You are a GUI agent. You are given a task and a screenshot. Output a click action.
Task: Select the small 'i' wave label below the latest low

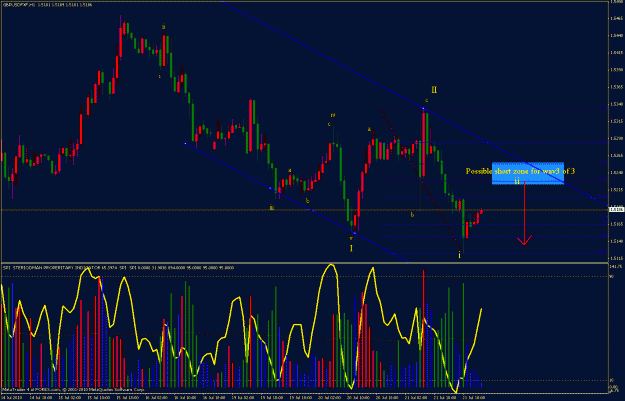(460, 256)
